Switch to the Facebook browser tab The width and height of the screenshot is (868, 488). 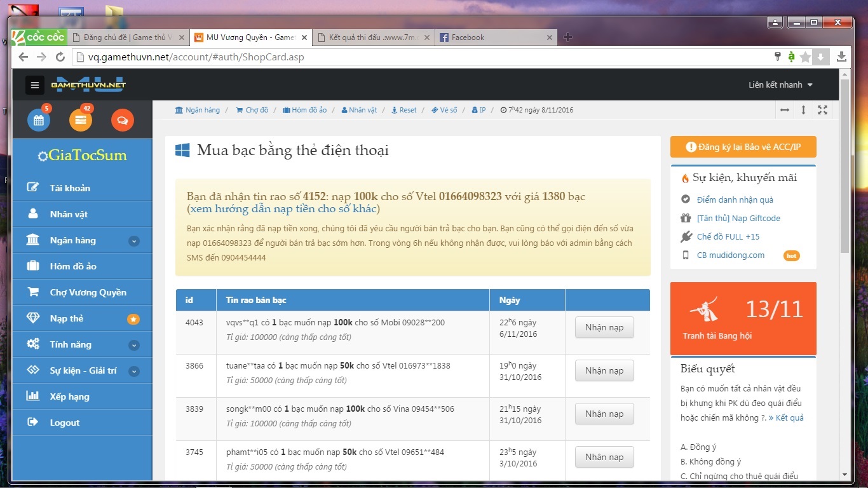pos(468,37)
